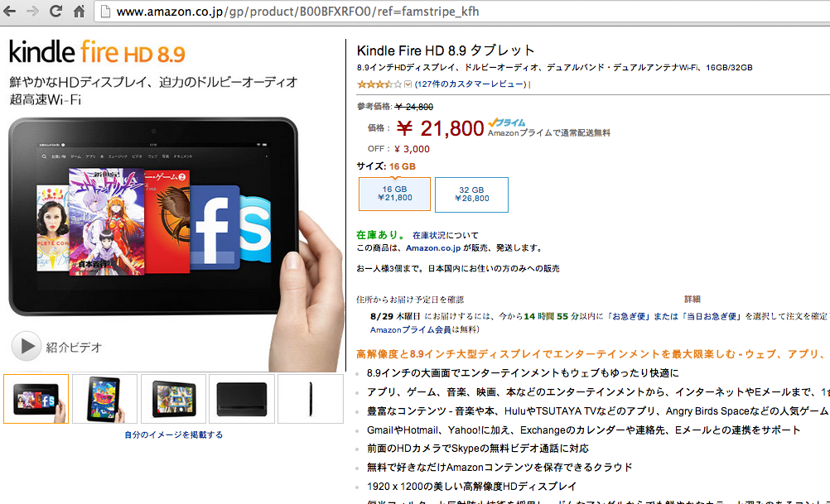Click the star rating icons
This screenshot has width=830, height=504.
[379, 84]
